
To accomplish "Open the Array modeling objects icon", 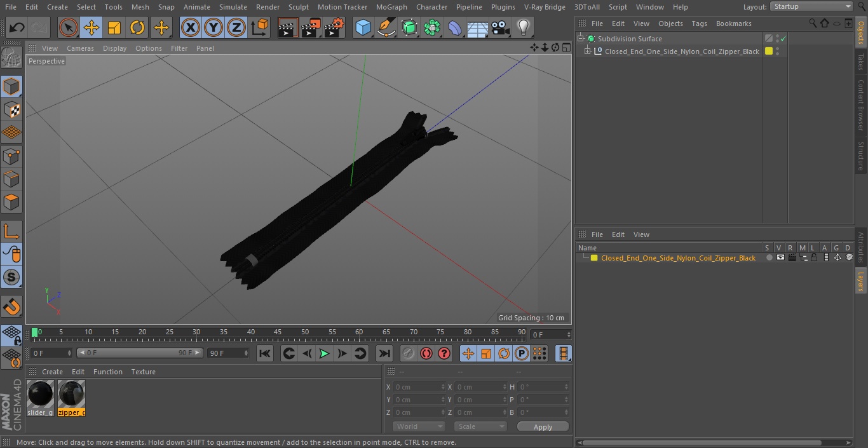I will [432, 27].
